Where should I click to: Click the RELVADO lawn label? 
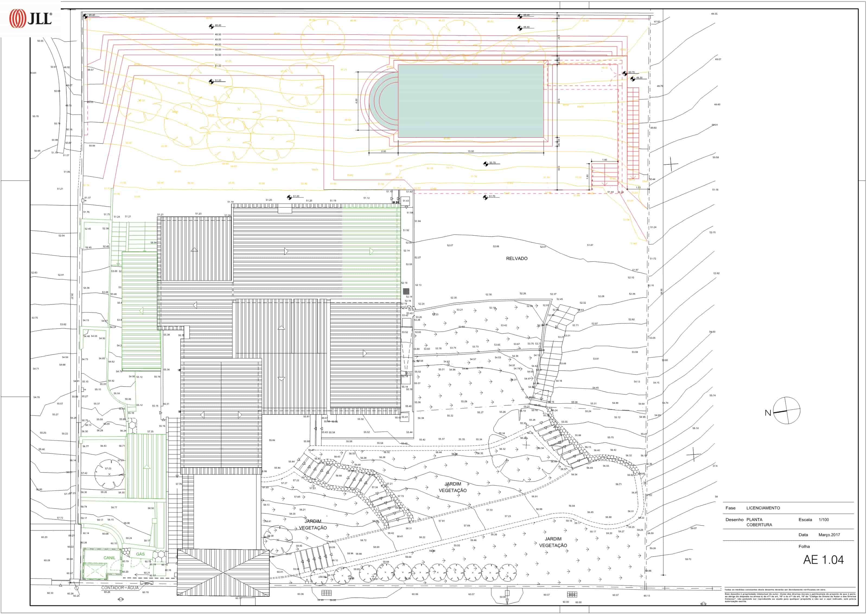point(516,259)
